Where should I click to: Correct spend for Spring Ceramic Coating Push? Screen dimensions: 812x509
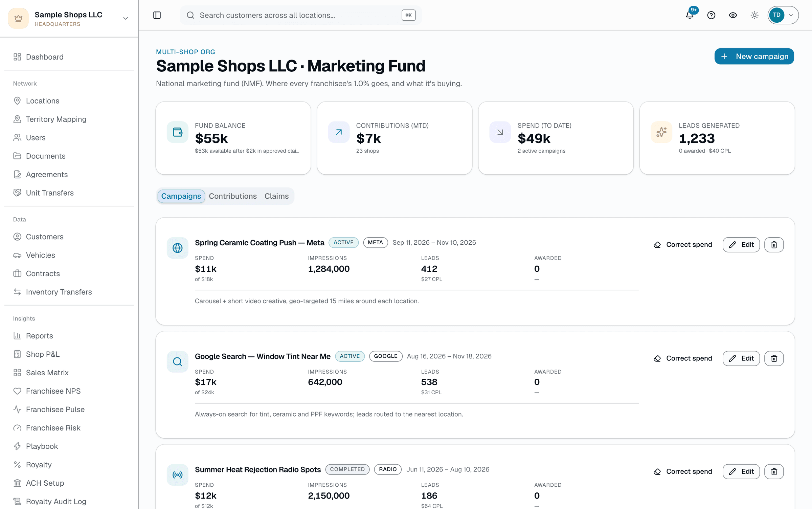click(683, 245)
